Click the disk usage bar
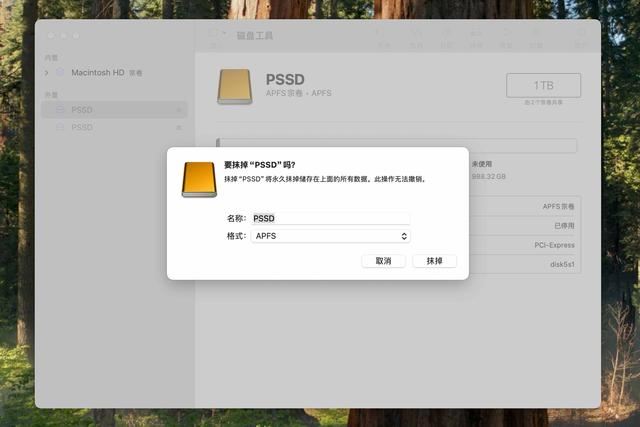The width and height of the screenshot is (640, 427). pos(396,145)
